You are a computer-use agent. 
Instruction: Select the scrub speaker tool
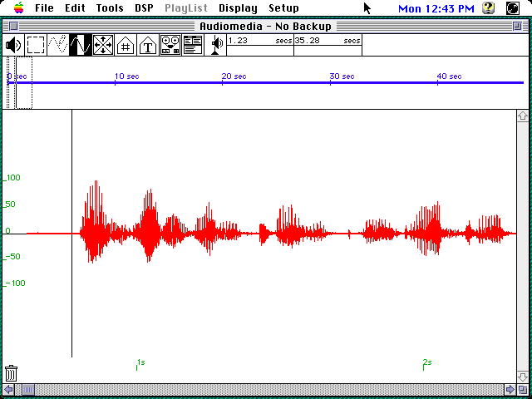coord(216,45)
